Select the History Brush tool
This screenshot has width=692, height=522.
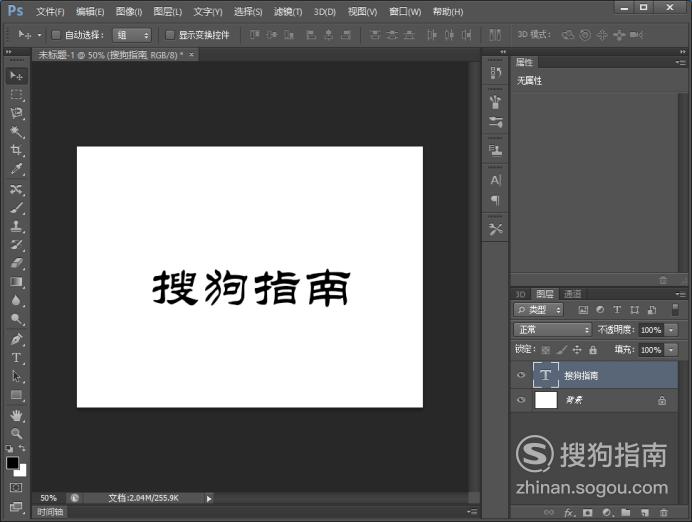click(16, 244)
